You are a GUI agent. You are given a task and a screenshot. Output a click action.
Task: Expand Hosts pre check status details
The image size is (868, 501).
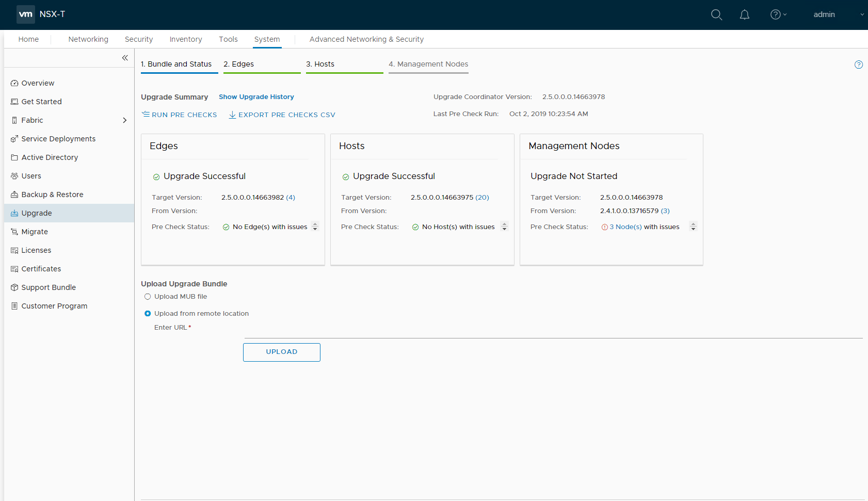point(504,227)
